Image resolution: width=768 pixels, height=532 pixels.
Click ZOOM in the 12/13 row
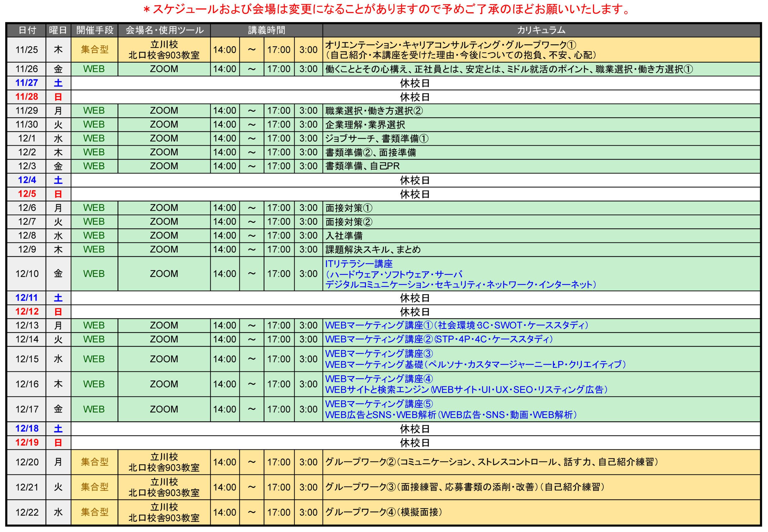pos(164,326)
